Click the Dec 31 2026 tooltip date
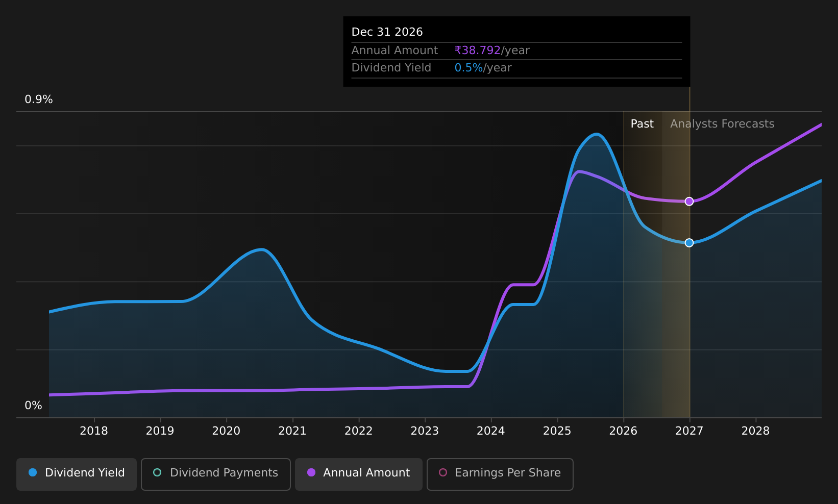The width and height of the screenshot is (838, 504). (x=387, y=32)
